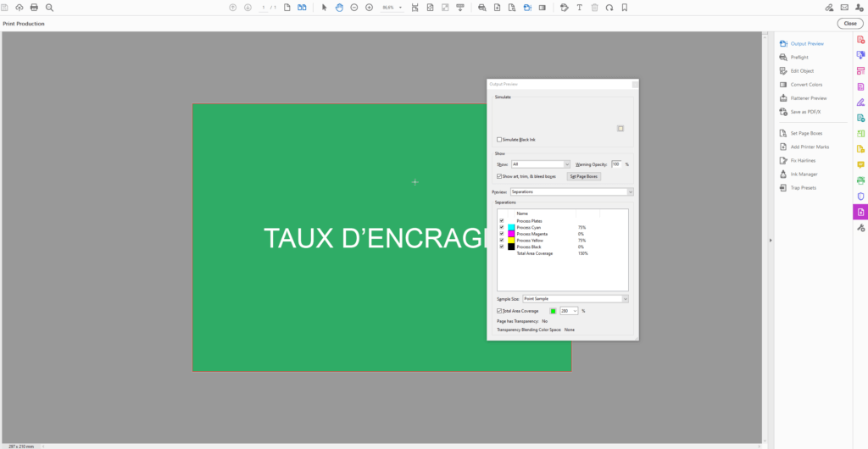This screenshot has height=449, width=868.
Task: Click the yellow Comment rail icon
Action: pyautogui.click(x=861, y=165)
